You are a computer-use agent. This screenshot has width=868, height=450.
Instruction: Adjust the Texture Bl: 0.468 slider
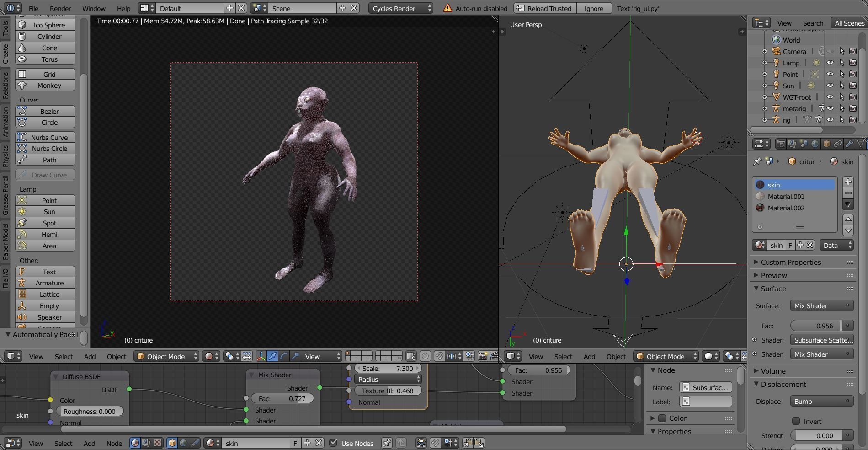(387, 391)
